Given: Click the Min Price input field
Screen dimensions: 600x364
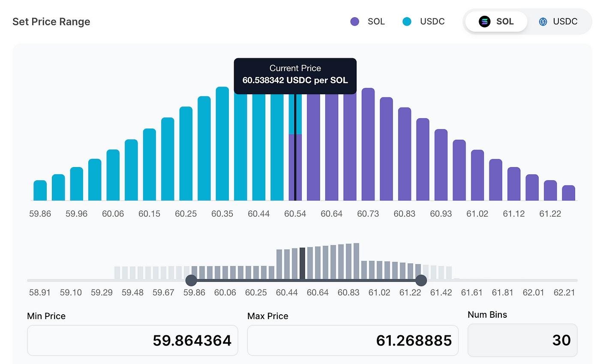Looking at the screenshot, I should click(132, 340).
